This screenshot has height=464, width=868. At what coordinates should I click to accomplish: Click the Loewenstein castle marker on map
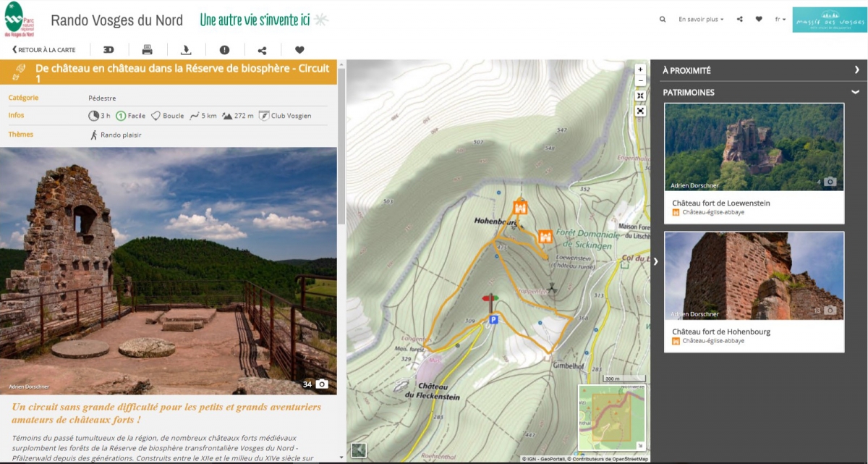(545, 237)
